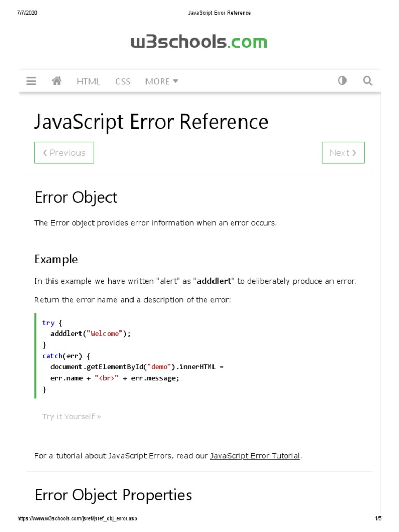This screenshot has width=399, height=532.
Task: Expand the MORE dropdown menu
Action: click(x=162, y=81)
